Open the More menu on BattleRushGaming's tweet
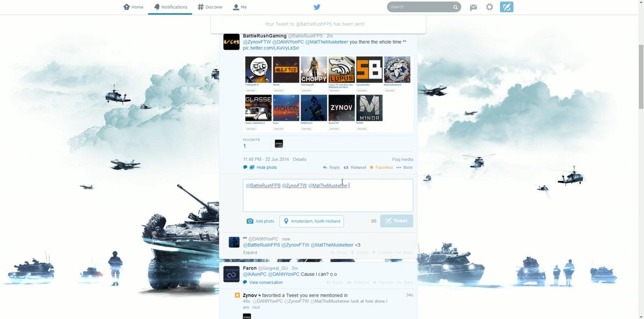 point(404,167)
